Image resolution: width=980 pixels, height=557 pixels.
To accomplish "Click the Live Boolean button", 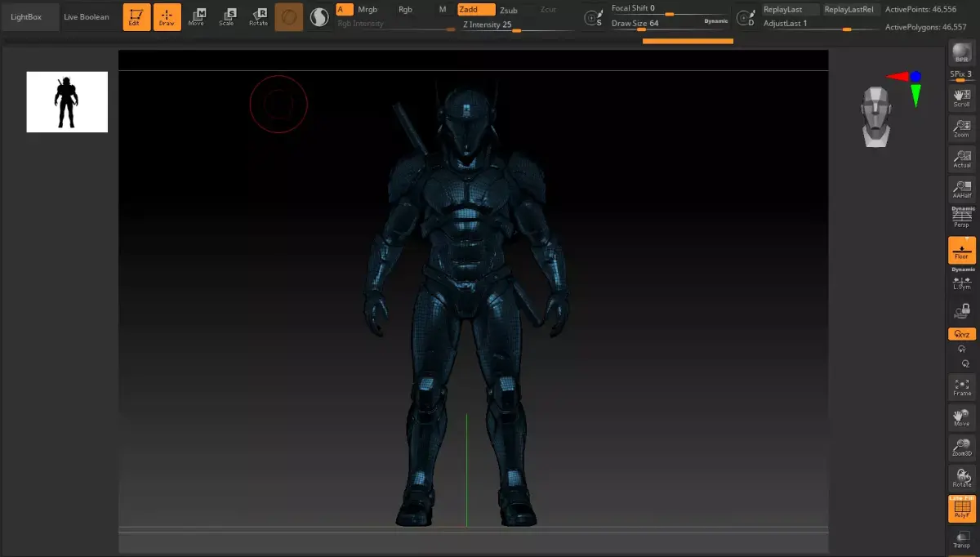I will (x=87, y=17).
